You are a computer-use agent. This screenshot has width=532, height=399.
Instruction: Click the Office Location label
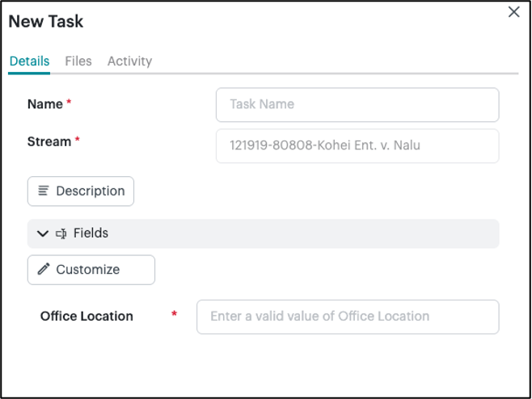[x=87, y=317]
